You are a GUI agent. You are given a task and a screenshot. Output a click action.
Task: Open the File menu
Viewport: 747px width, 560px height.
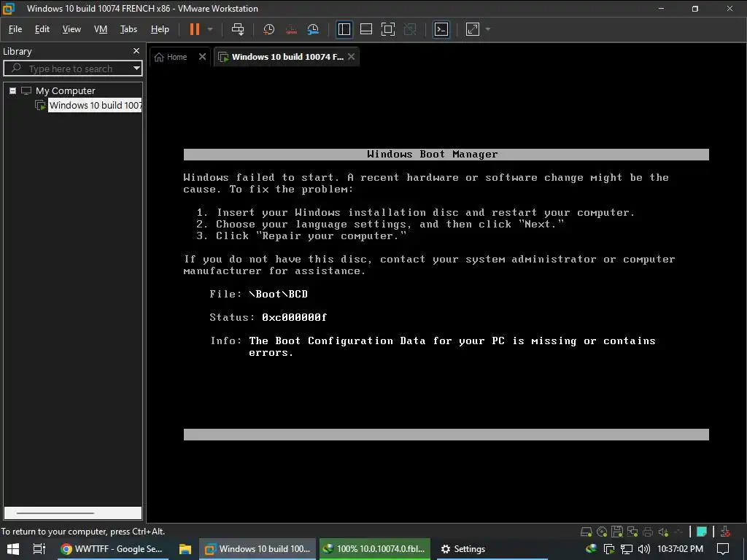point(15,29)
